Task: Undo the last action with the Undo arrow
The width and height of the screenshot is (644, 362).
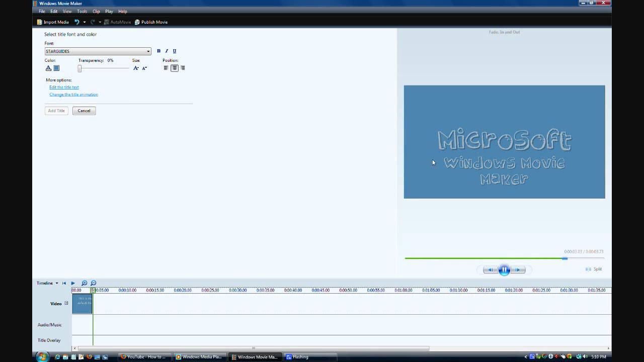Action: tap(77, 22)
